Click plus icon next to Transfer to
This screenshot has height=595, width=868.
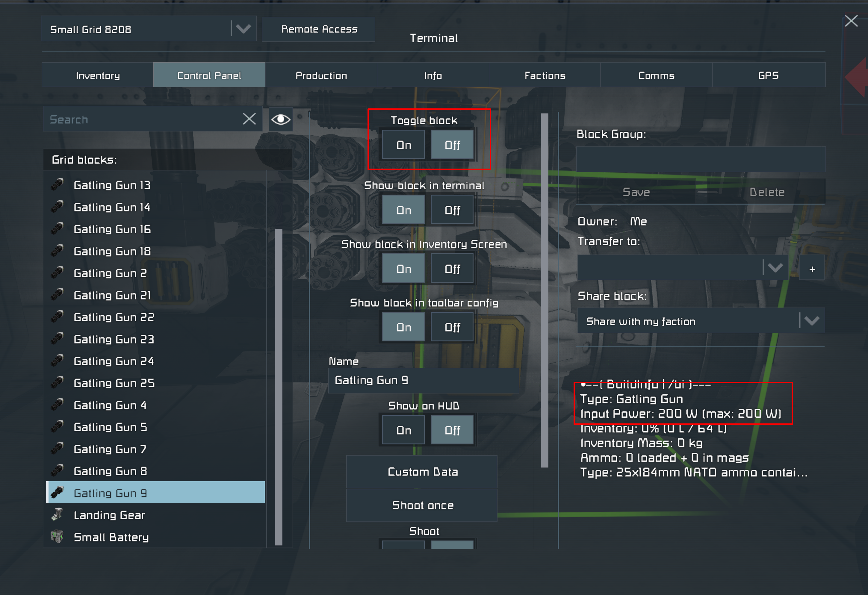click(812, 269)
